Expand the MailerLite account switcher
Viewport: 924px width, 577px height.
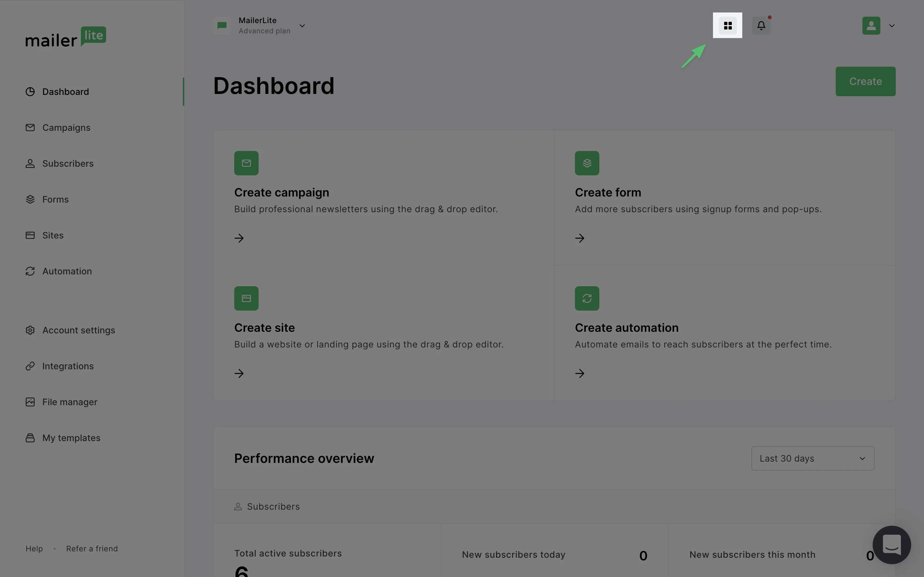(302, 26)
